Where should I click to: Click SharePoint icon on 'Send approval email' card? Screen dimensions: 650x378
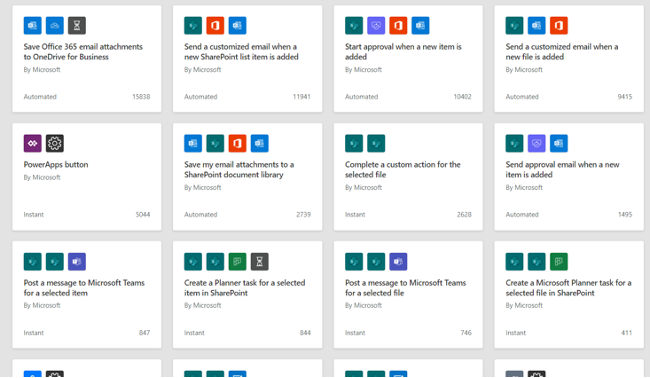click(514, 143)
